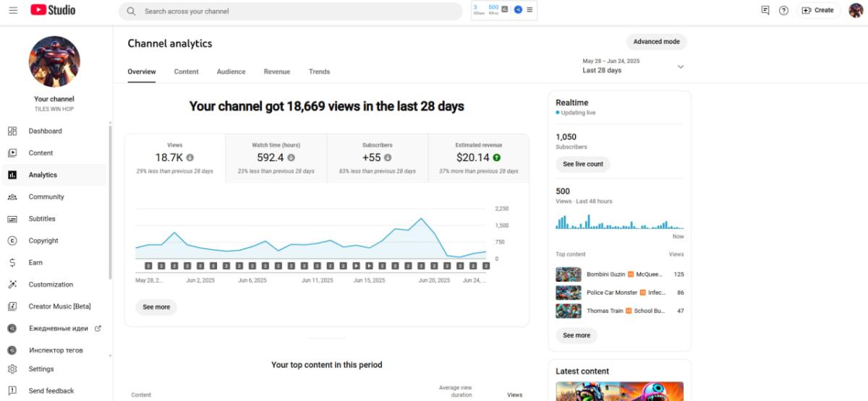
Task: Open Инспектор тегов sidebar item
Action: tap(54, 350)
